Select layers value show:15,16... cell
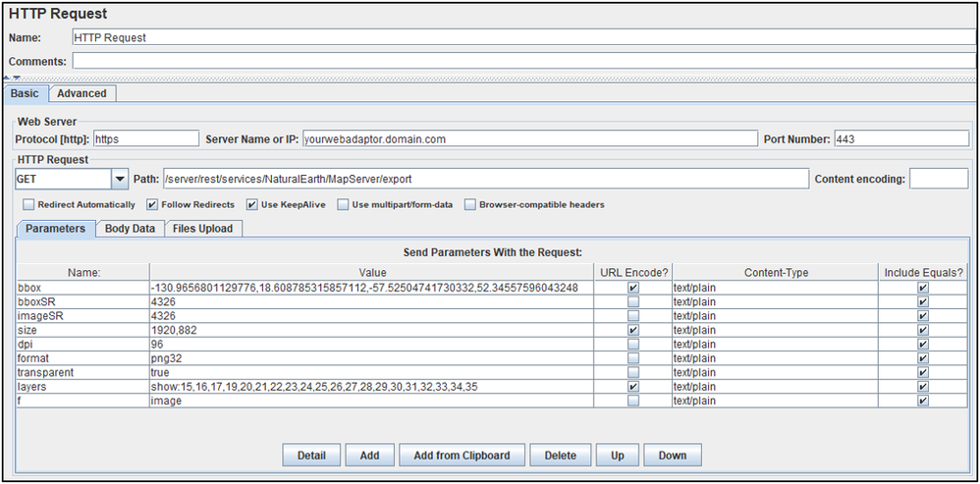Screen dimensions: 980x484 click(371, 387)
